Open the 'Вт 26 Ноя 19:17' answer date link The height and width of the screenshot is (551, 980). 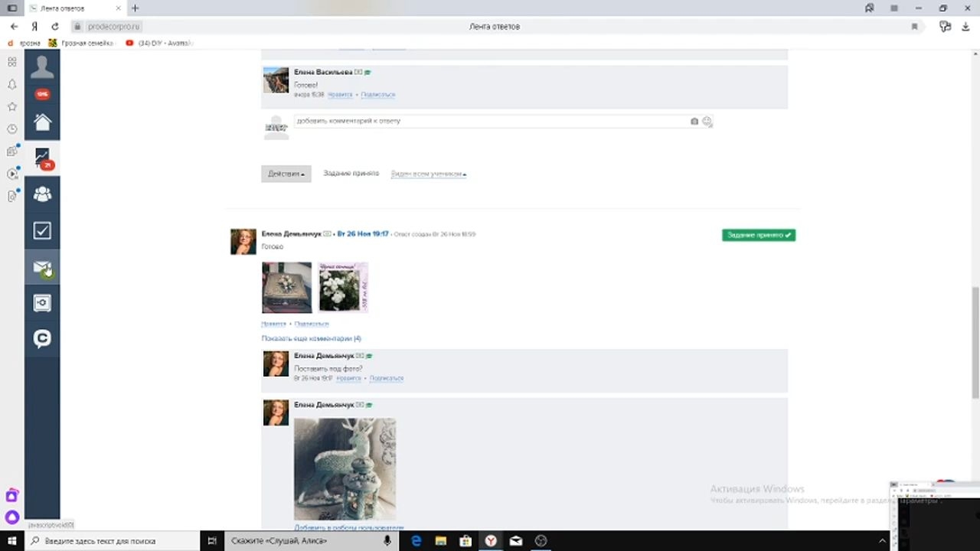pos(363,234)
